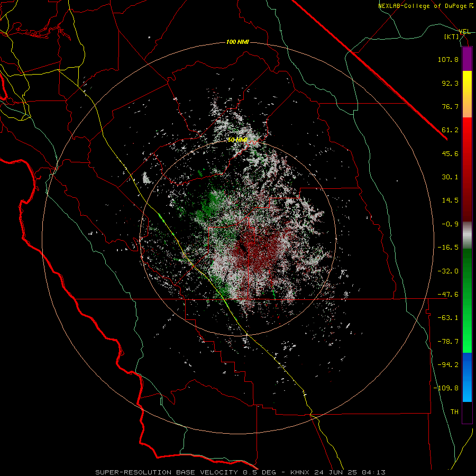This screenshot has width=476, height=476.
Task: Click the VEL legend title
Action: coord(464,32)
